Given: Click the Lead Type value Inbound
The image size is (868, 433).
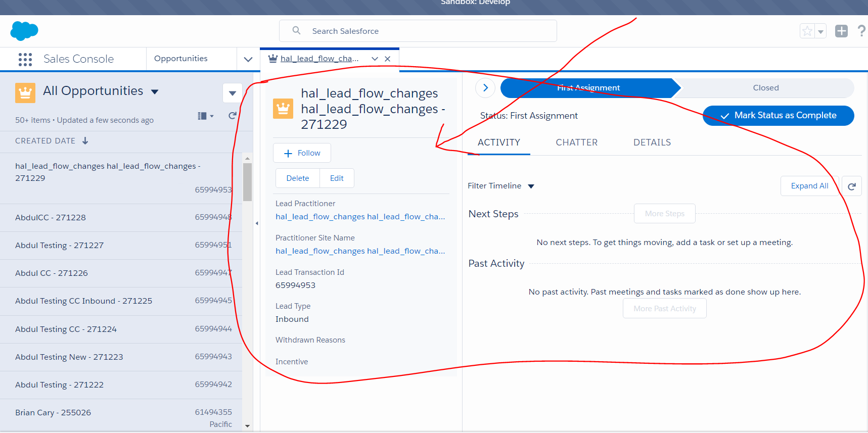Looking at the screenshot, I should (292, 319).
